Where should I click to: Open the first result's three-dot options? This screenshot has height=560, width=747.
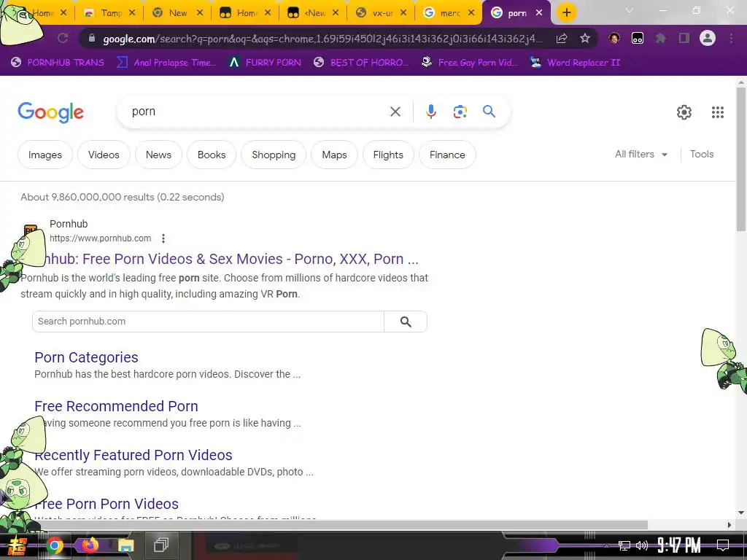[x=163, y=238]
